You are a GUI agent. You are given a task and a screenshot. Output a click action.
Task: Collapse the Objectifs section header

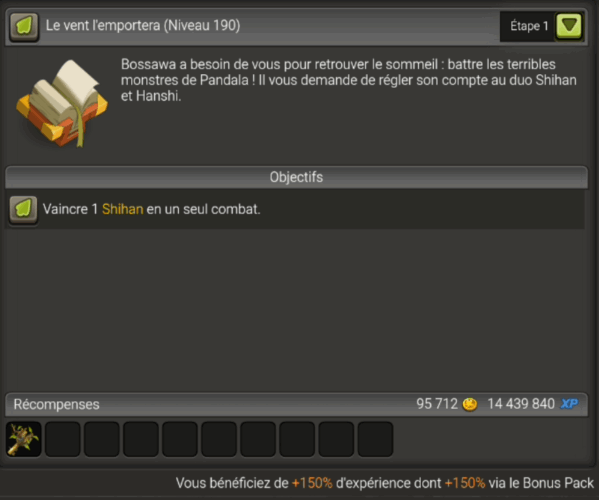coord(296,177)
